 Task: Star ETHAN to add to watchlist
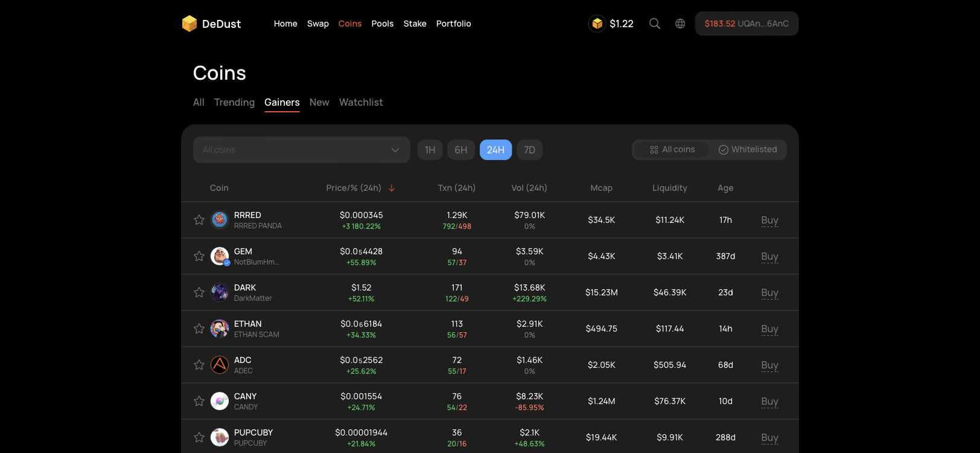click(199, 329)
